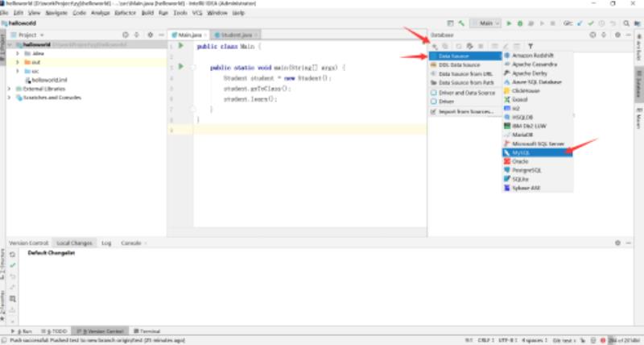Expand the src folder

[x=18, y=71]
